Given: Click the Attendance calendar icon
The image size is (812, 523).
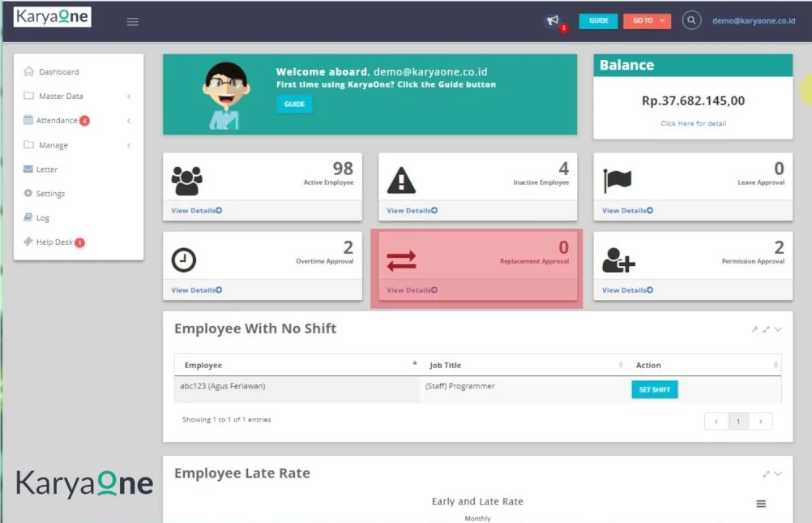Looking at the screenshot, I should click(x=28, y=120).
